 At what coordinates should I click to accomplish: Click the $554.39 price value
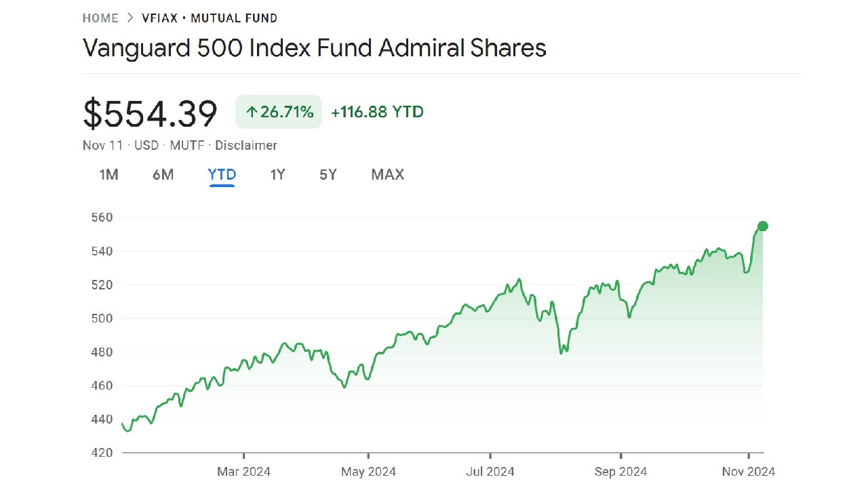pos(150,113)
